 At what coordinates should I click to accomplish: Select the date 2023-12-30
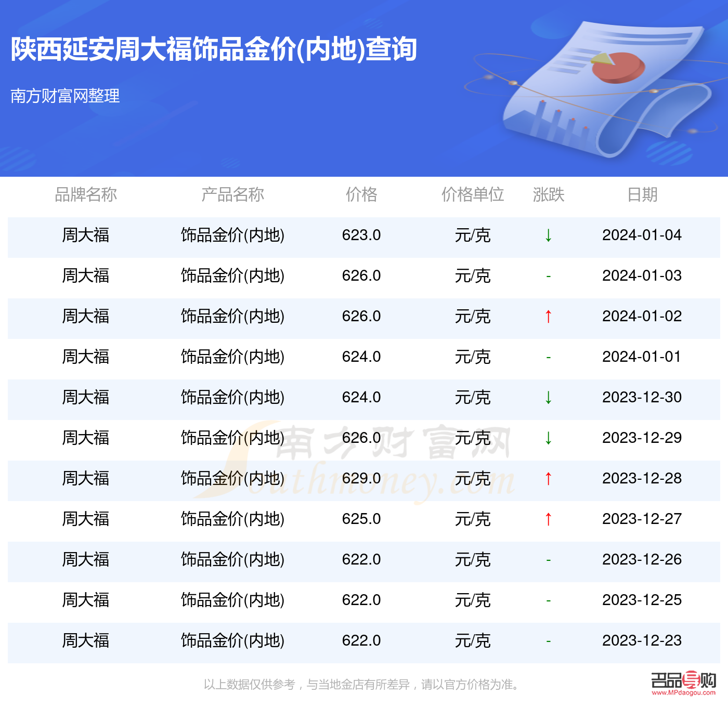coord(642,398)
